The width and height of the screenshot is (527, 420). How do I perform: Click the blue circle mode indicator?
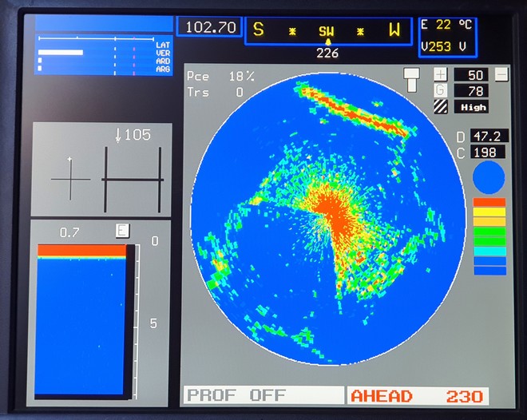pos(489,177)
